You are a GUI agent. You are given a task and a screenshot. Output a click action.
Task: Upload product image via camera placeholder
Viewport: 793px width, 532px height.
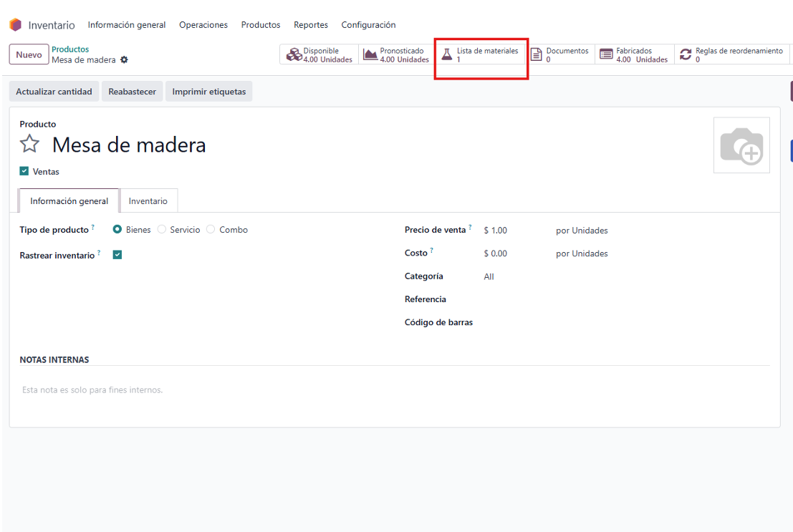[x=741, y=145]
